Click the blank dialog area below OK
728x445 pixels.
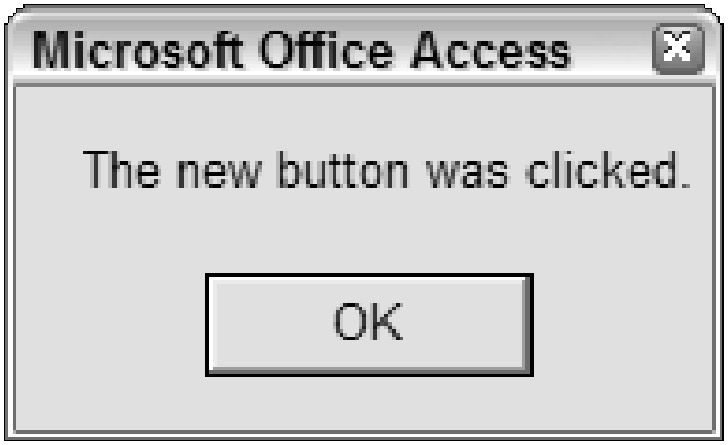(368, 405)
